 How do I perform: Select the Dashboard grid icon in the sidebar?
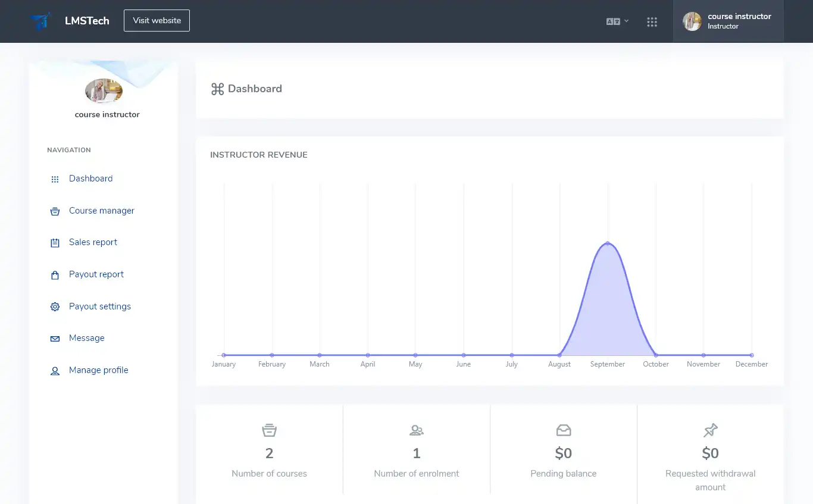pyautogui.click(x=54, y=179)
